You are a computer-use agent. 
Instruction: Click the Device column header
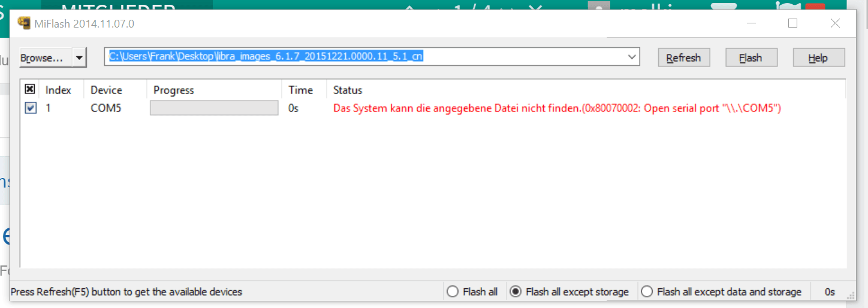point(106,90)
